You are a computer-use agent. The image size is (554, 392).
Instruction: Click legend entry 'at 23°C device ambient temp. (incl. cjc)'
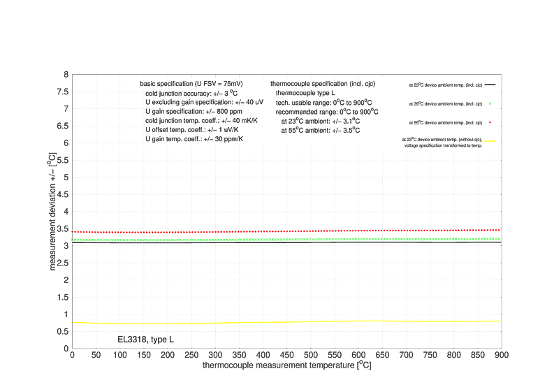tap(446, 85)
